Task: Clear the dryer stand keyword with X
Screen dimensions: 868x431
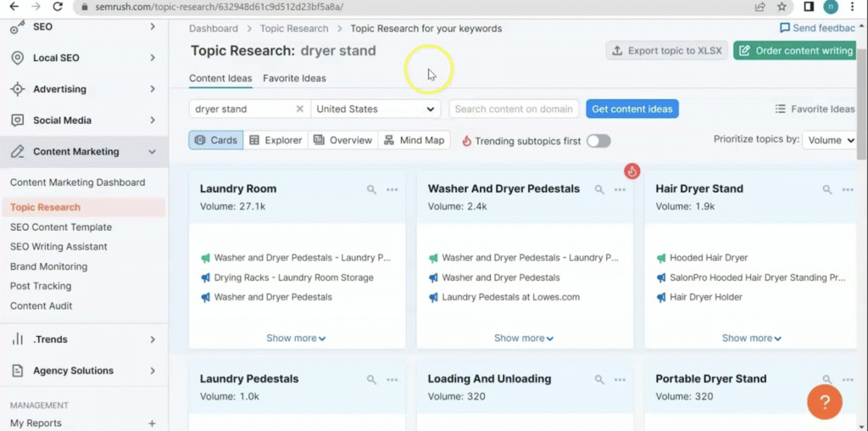Action: (299, 109)
